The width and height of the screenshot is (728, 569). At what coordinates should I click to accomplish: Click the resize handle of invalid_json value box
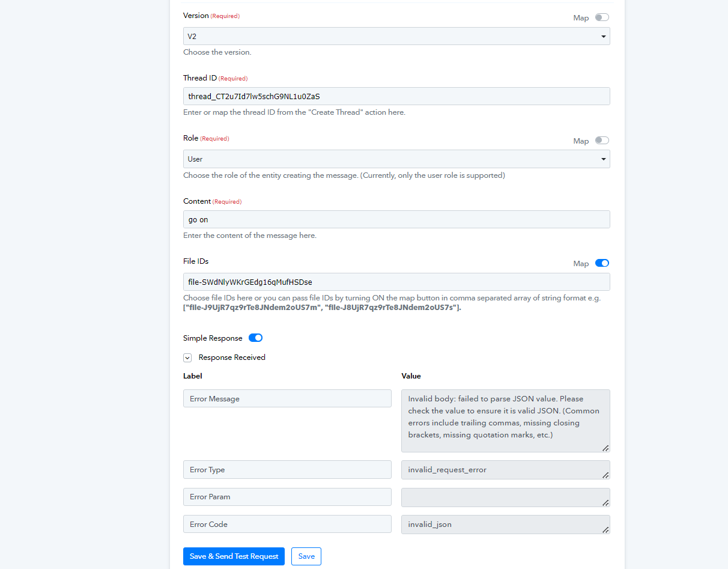[605, 529]
